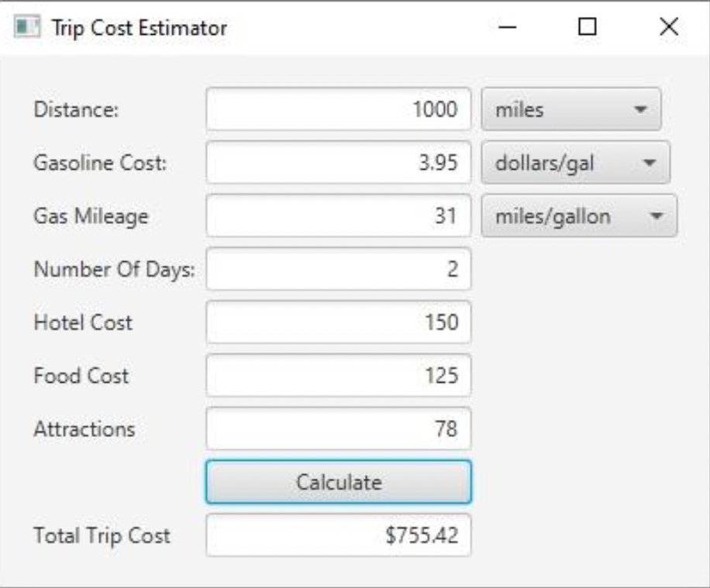This screenshot has height=588, width=710.
Task: Close the Trip Cost Estimator window
Action: pos(669,28)
